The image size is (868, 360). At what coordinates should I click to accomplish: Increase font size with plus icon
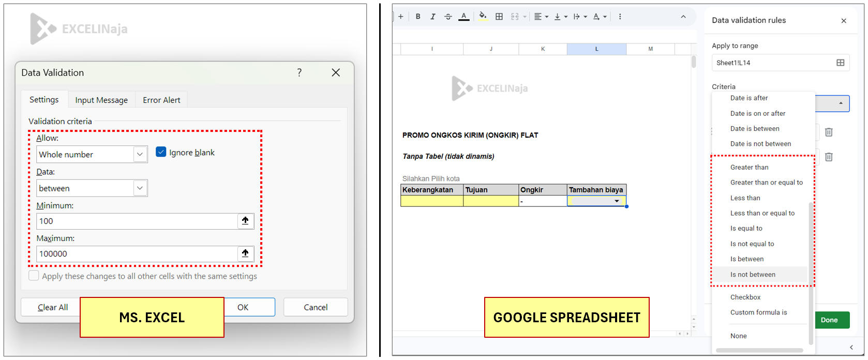pos(400,17)
